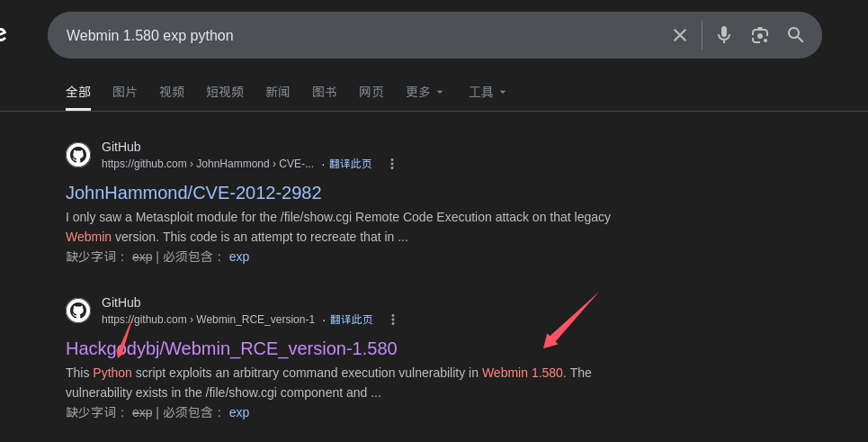The width and height of the screenshot is (868, 442).
Task: Open three-dot menu for JohnHammond result
Action: 392,164
